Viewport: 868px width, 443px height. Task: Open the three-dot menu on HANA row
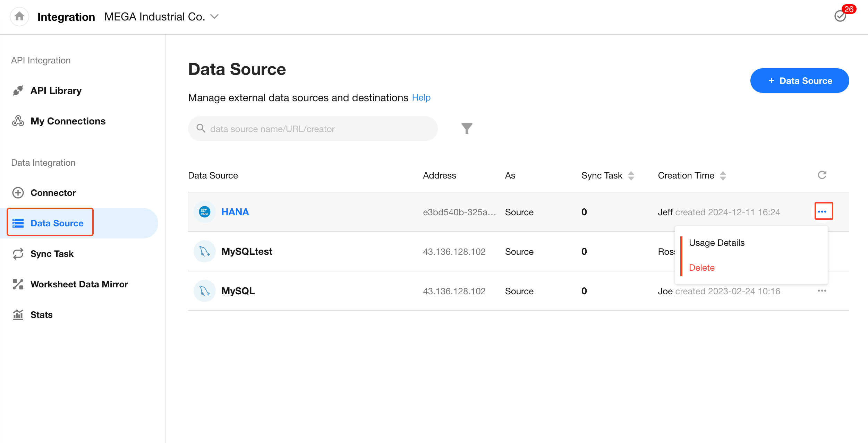823,211
